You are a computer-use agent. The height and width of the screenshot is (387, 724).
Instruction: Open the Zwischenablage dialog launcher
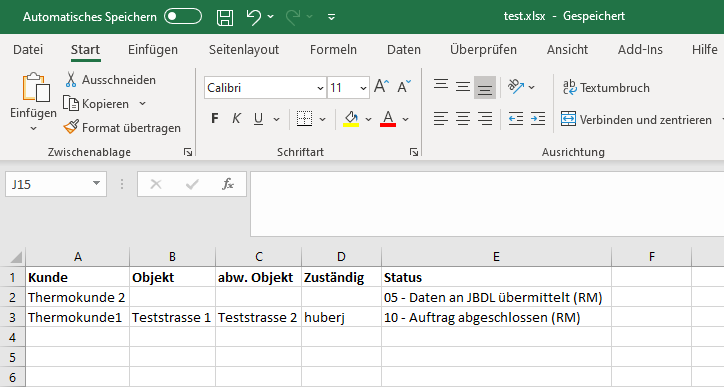(188, 152)
